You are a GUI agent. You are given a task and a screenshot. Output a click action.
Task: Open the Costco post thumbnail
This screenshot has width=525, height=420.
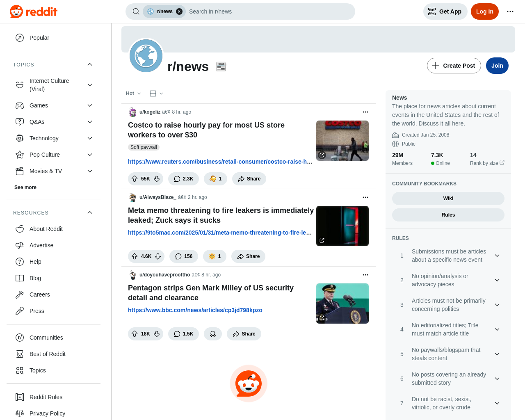(342, 141)
